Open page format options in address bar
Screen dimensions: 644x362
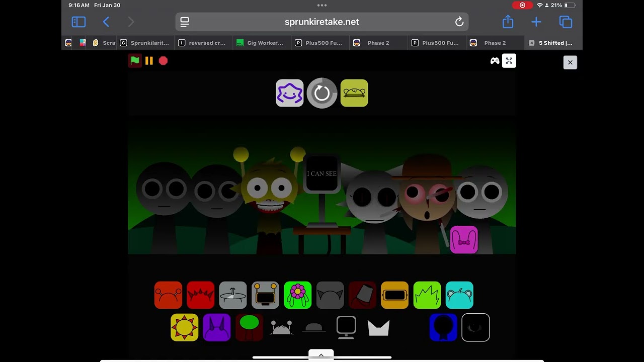(185, 22)
